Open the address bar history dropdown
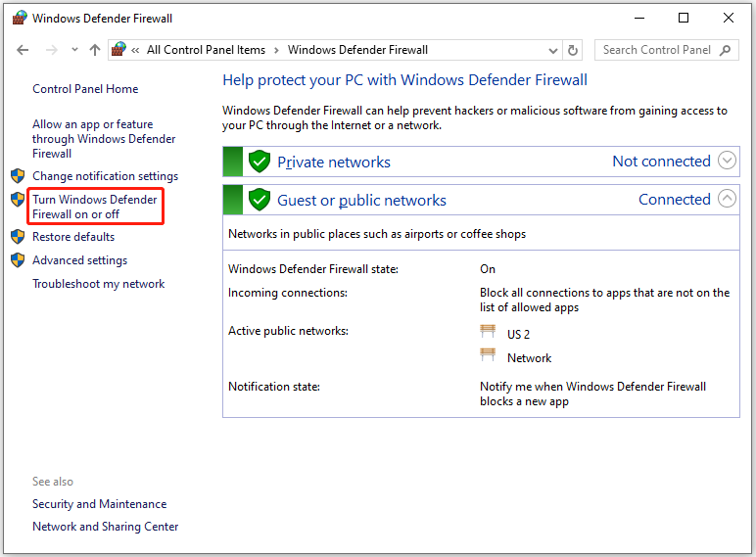The height and width of the screenshot is (557, 756). coord(552,50)
